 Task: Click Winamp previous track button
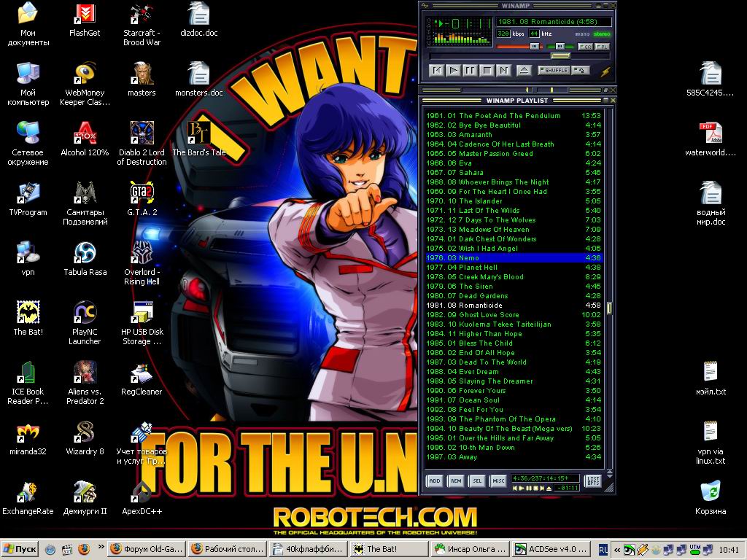click(x=436, y=71)
